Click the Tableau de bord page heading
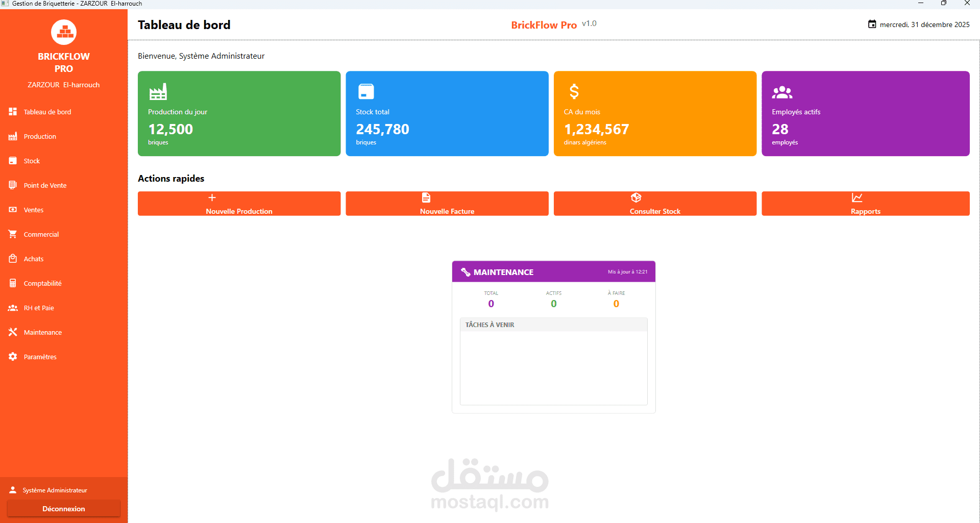Viewport: 980px width, 523px height. pos(184,25)
